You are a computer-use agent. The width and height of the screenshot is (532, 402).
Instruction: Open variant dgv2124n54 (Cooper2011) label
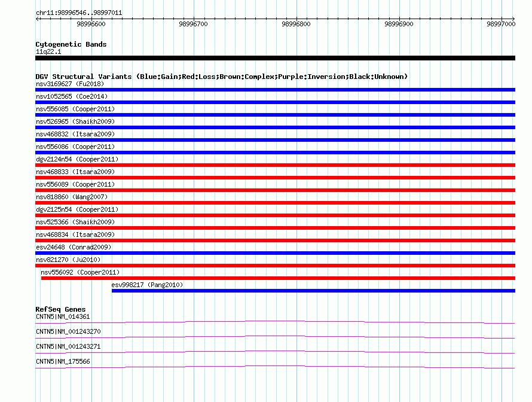[77, 159]
